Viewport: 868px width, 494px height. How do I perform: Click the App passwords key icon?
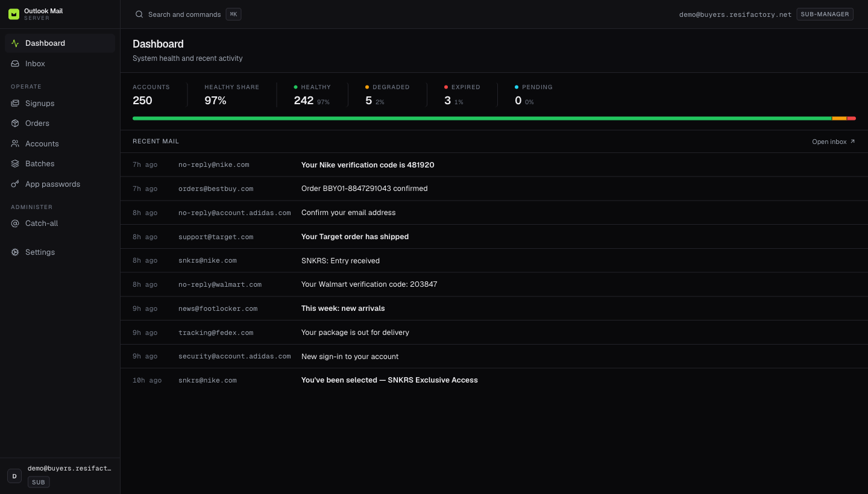[15, 184]
